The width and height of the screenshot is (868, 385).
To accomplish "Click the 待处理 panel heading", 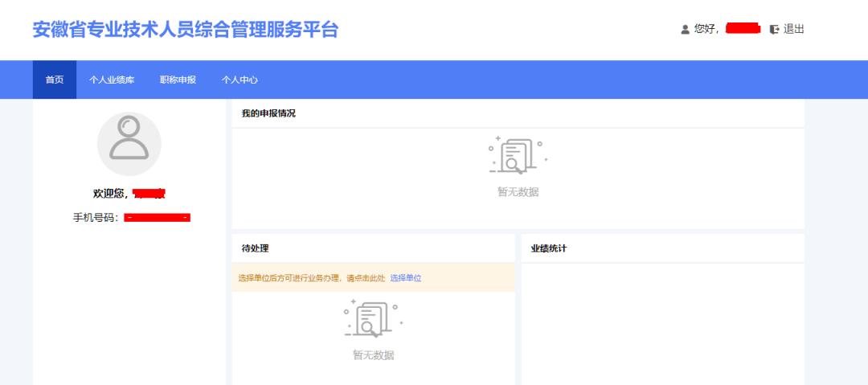I will 256,248.
